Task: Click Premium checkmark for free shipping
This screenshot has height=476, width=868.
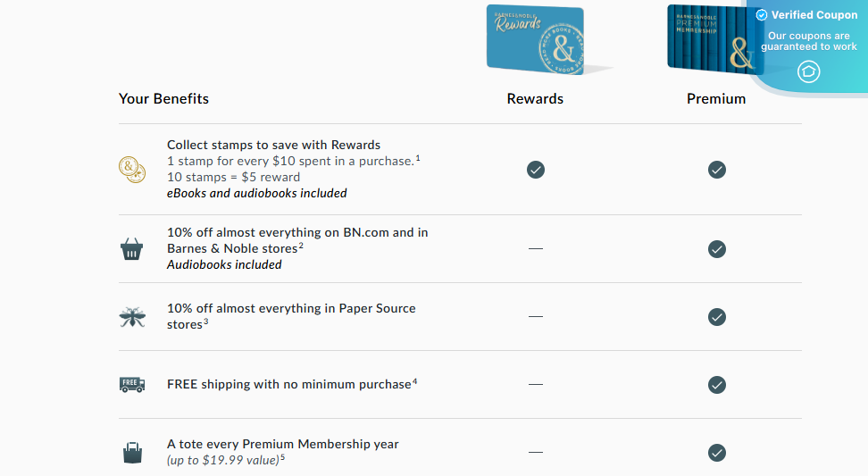Action: click(716, 385)
